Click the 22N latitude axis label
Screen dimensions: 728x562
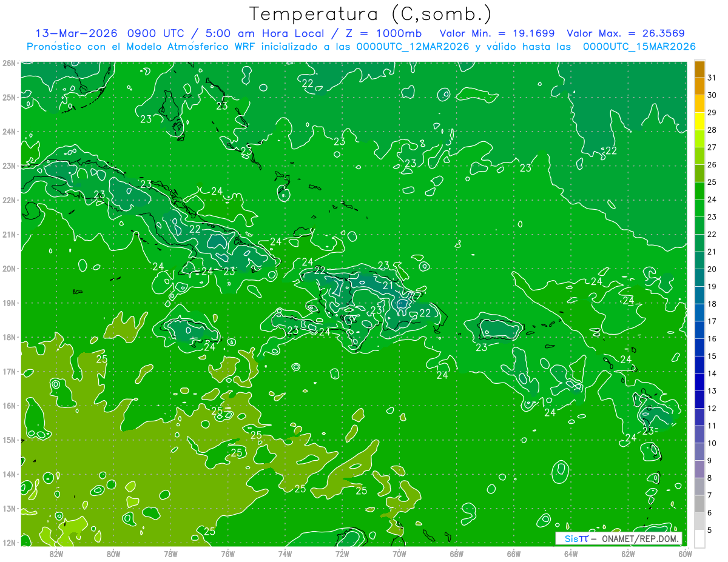click(x=8, y=200)
